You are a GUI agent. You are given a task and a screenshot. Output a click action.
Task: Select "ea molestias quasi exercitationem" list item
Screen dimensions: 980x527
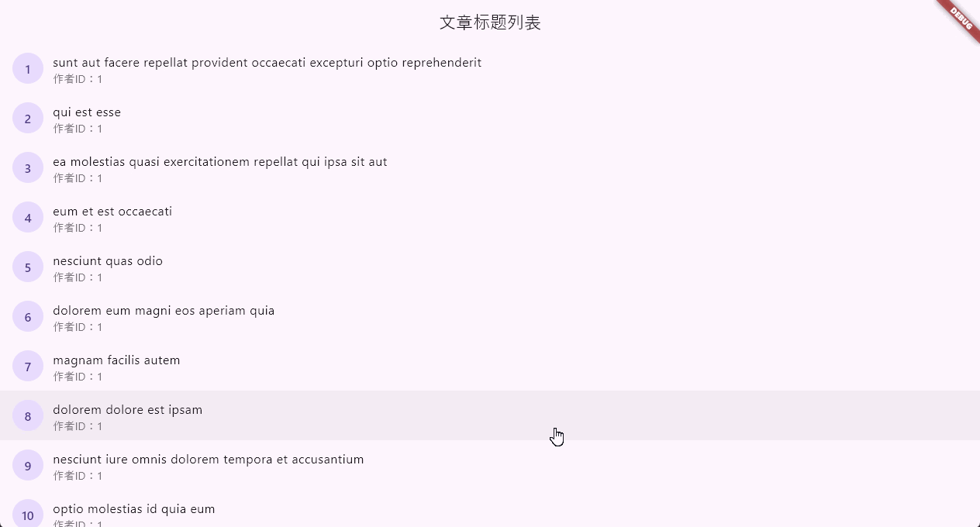coord(219,162)
